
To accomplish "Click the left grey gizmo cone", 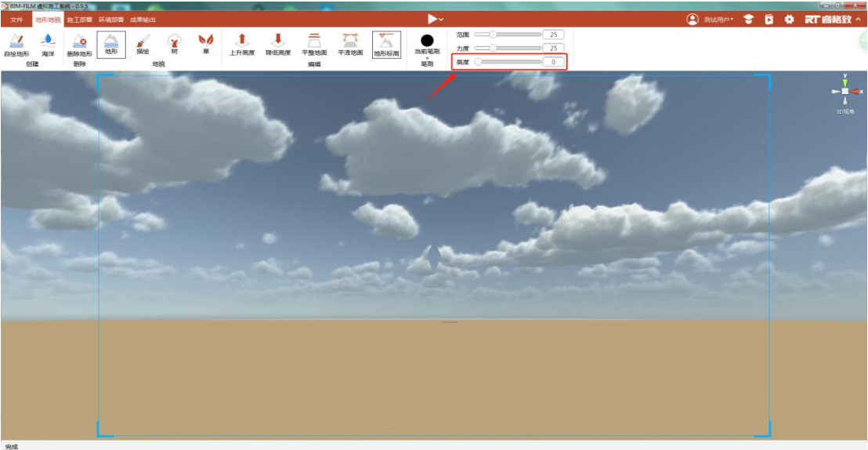I will click(836, 92).
